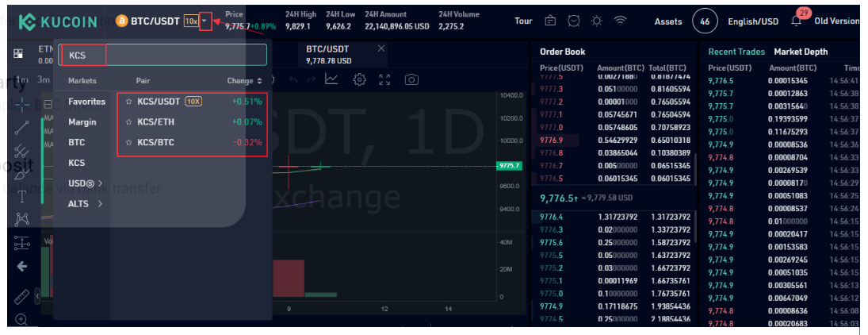
Task: Open the Margin market list
Action: tap(82, 122)
